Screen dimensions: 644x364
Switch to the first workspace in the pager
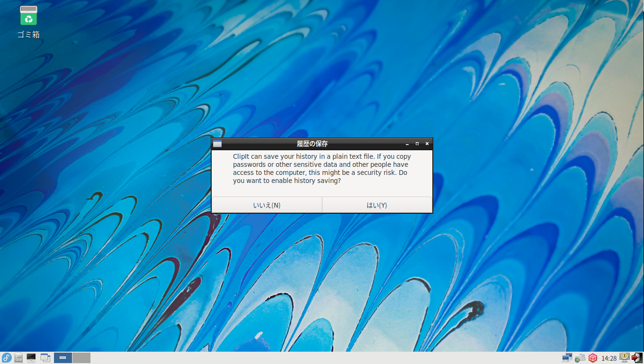pyautogui.click(x=63, y=358)
